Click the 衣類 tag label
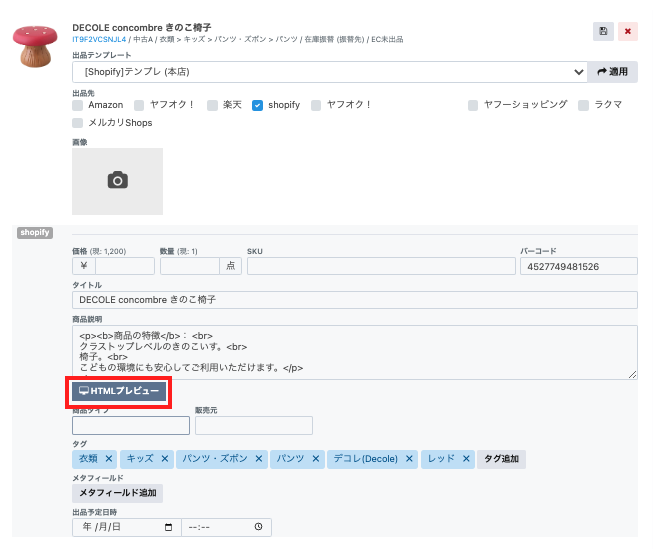 click(x=88, y=459)
